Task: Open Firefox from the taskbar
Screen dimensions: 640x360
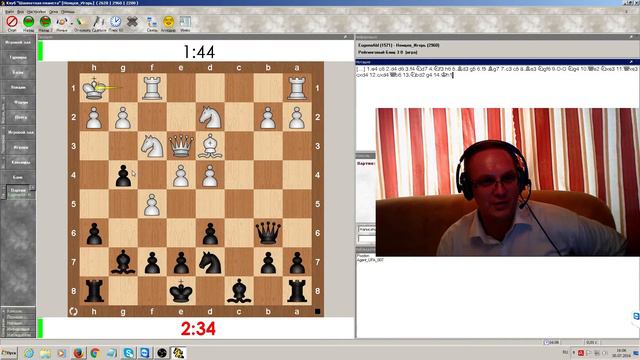Action: pos(78,353)
